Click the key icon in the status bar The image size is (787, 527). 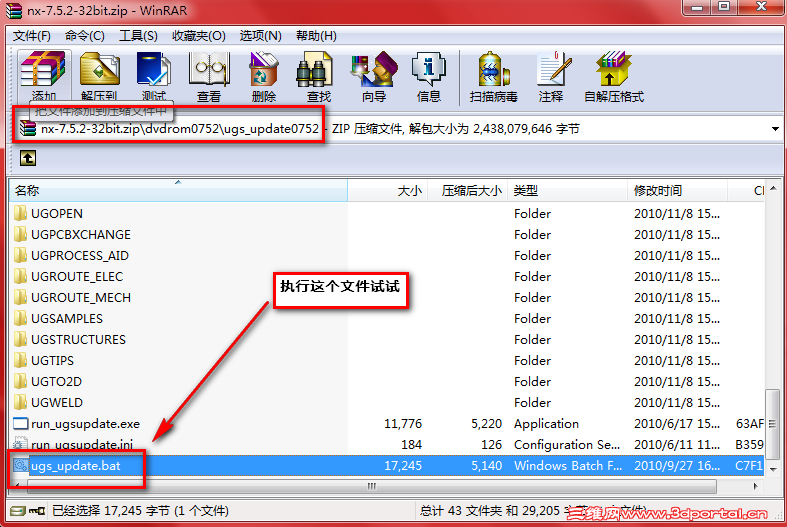coord(37,511)
